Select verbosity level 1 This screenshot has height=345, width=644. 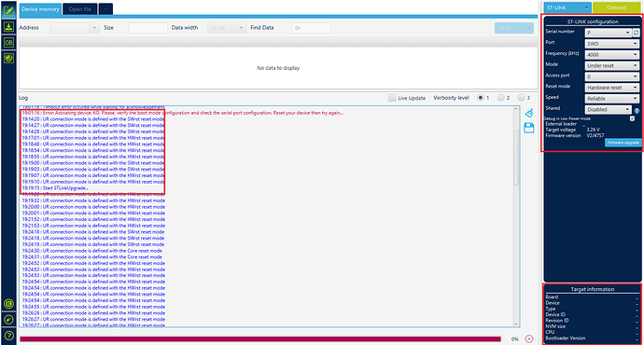click(x=480, y=98)
